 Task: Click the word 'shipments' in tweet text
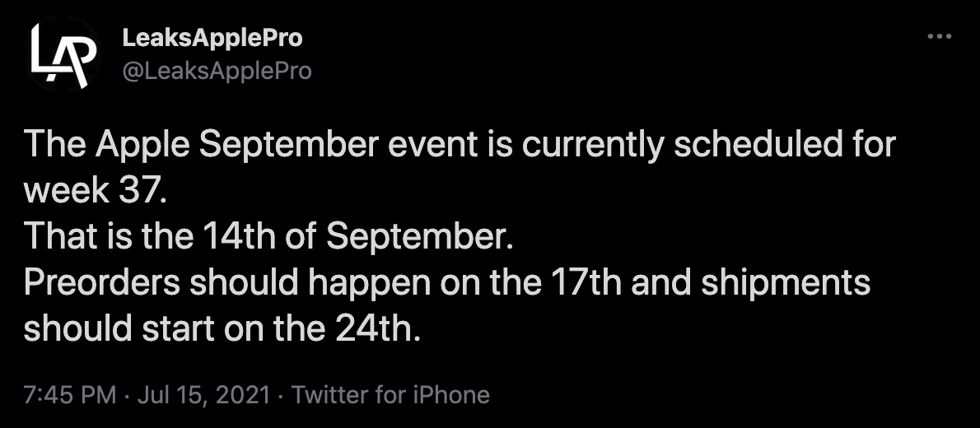786,284
